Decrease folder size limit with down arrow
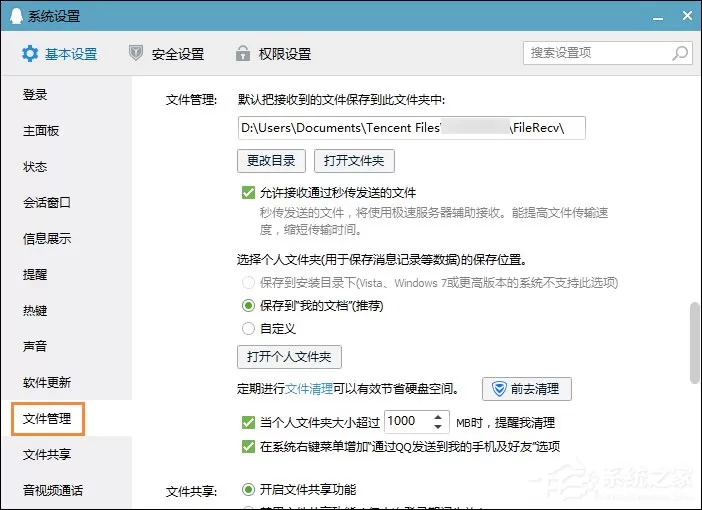The height and width of the screenshot is (510, 702). (438, 426)
